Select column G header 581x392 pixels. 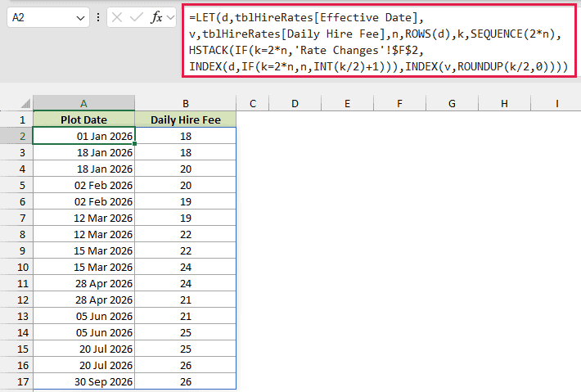452,103
